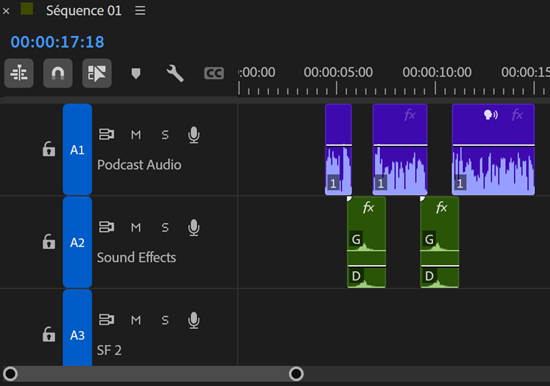Open the Séquence 01 panel menu
Screen dimensions: 550x386
140,11
